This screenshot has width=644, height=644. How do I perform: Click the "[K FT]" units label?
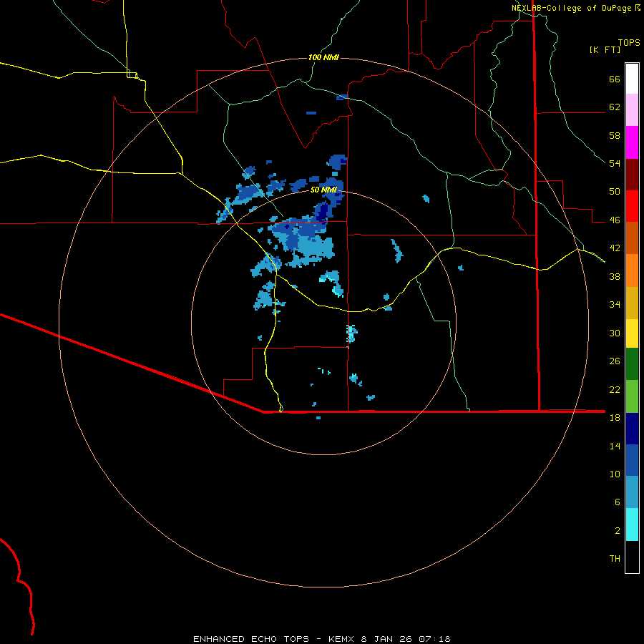coord(605,50)
